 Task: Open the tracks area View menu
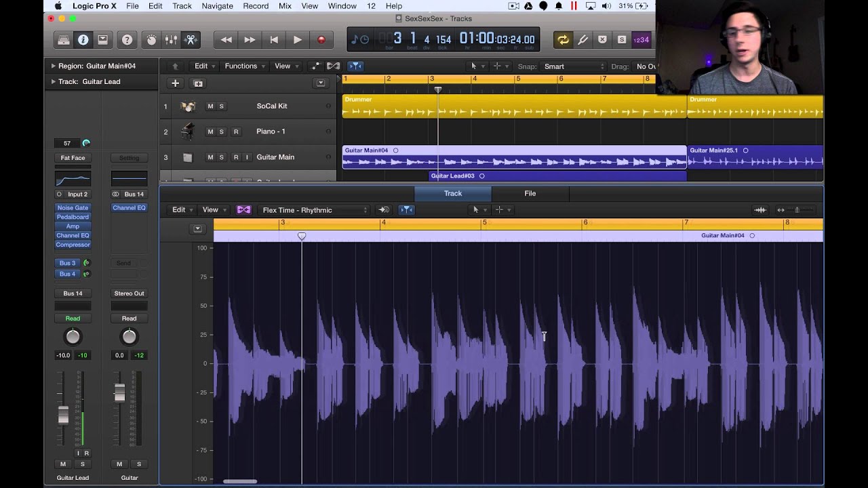[x=285, y=66]
